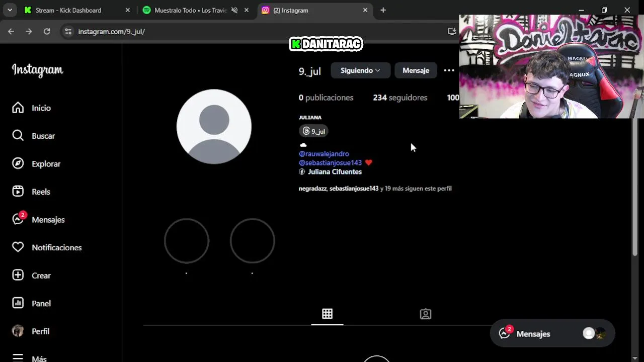Viewport: 644px width, 362px height.
Task: Expand the Siguiendo dropdown
Action: tap(360, 70)
